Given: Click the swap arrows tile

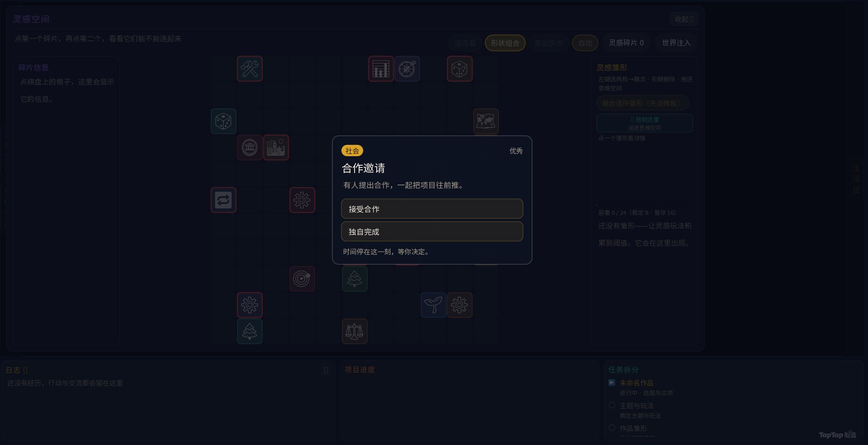Looking at the screenshot, I should [223, 200].
